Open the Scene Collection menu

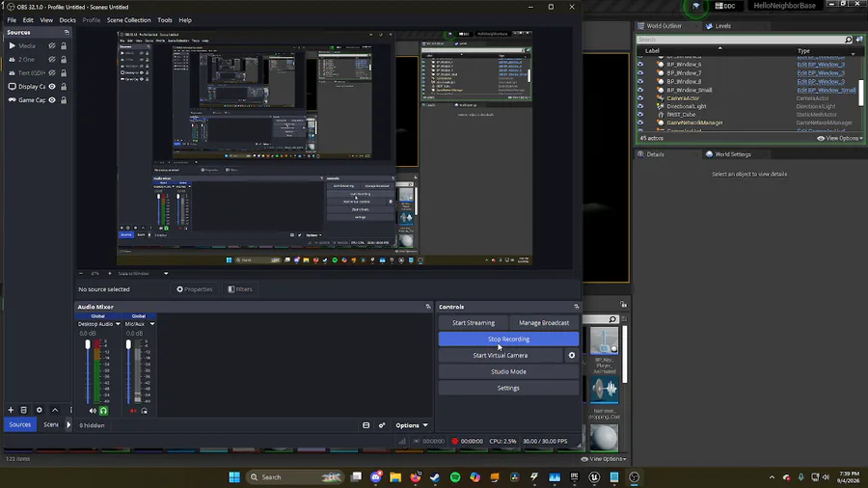click(x=128, y=20)
